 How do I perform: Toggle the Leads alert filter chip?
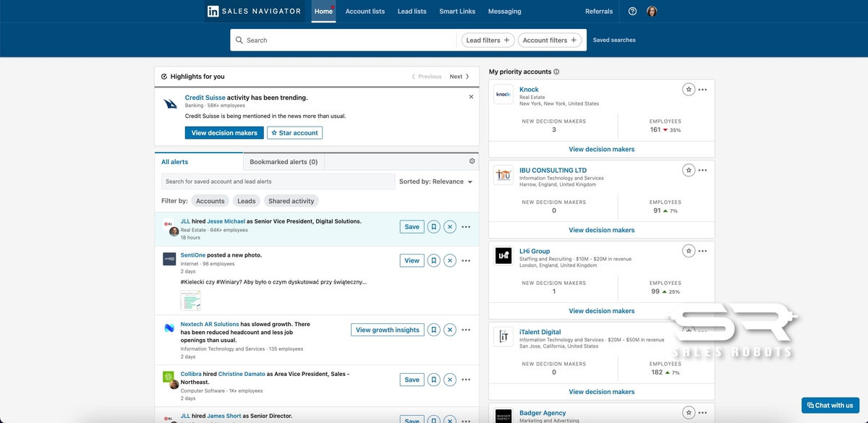coord(247,201)
